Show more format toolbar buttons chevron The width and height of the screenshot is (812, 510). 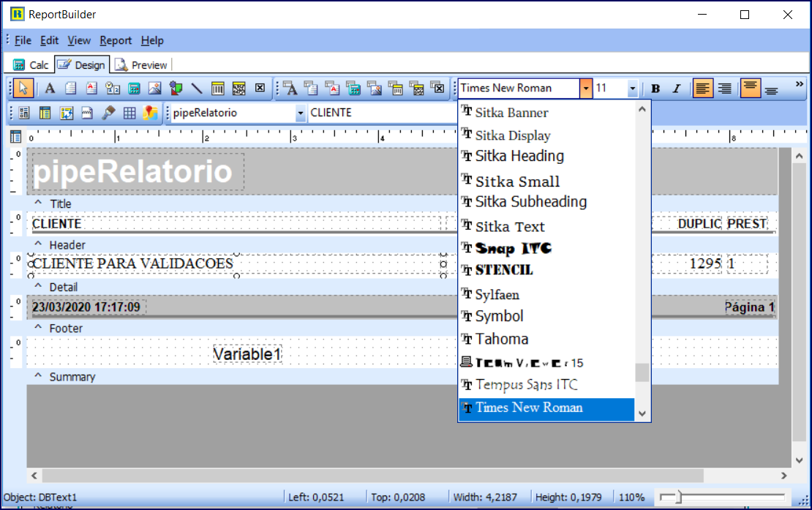click(800, 84)
